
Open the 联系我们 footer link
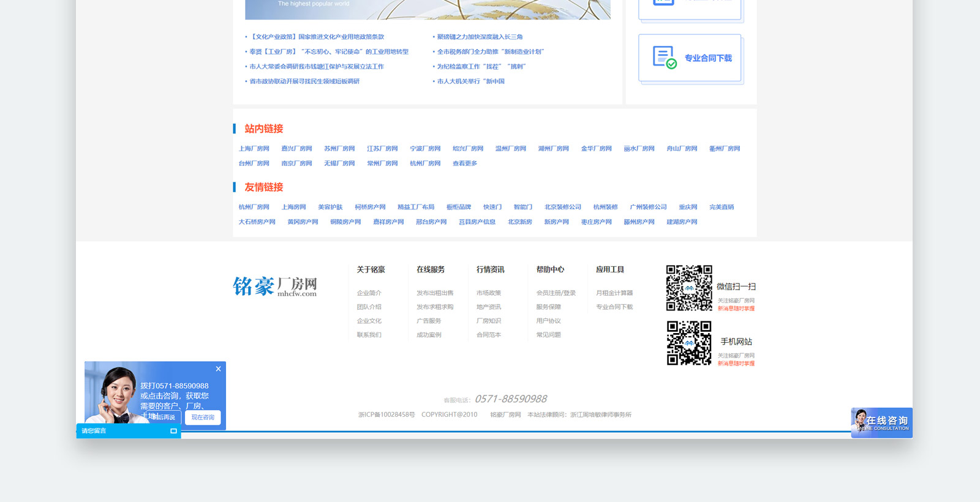[369, 335]
